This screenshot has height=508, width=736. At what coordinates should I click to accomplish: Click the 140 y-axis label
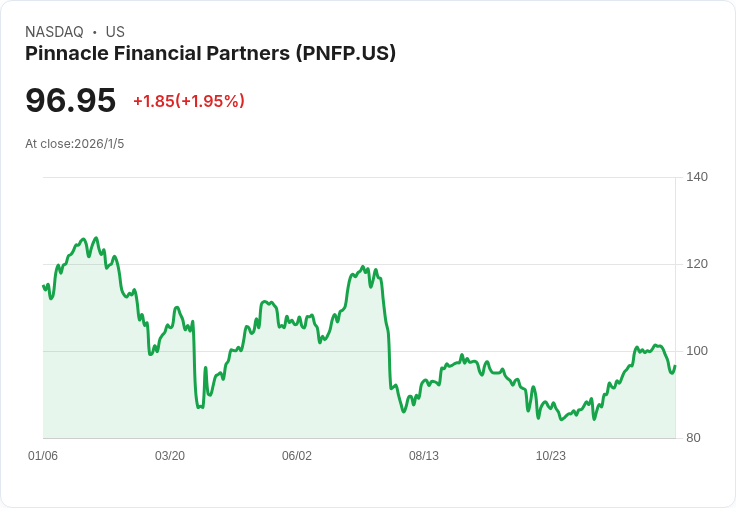tap(696, 177)
